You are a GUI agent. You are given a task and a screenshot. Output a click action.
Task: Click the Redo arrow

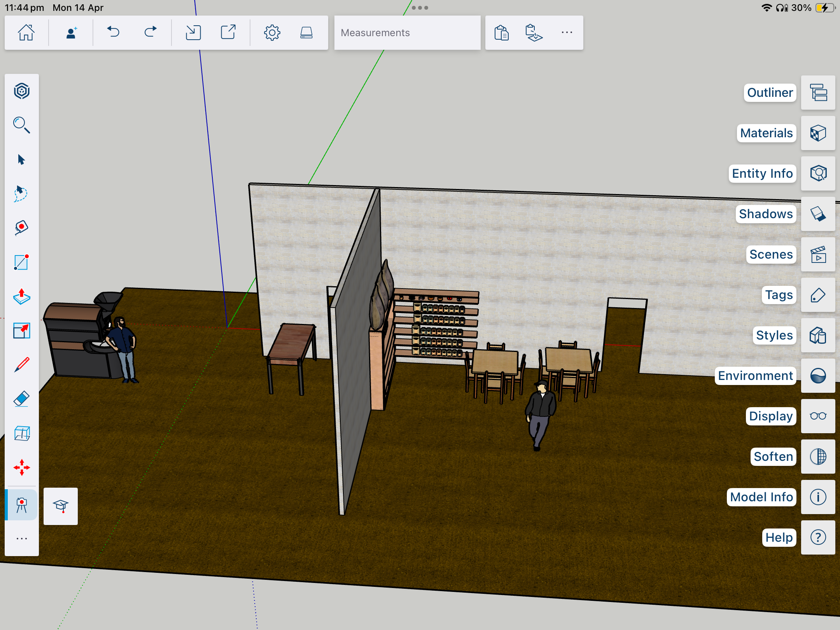[150, 33]
